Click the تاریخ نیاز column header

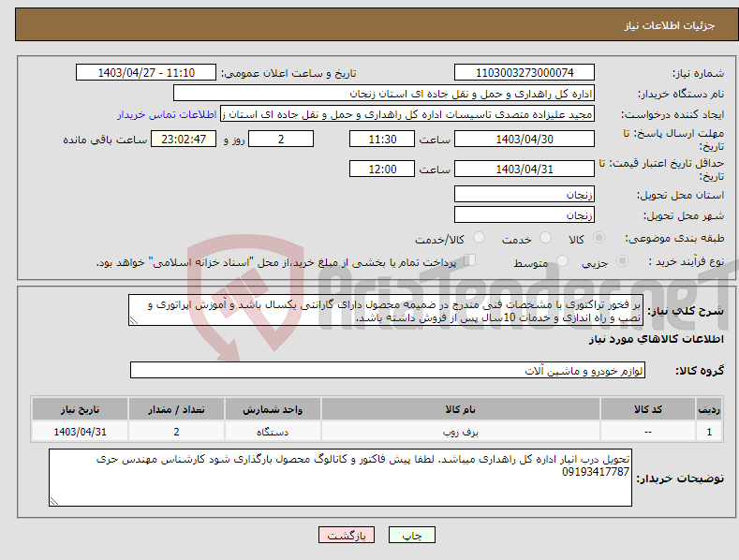pos(81,409)
